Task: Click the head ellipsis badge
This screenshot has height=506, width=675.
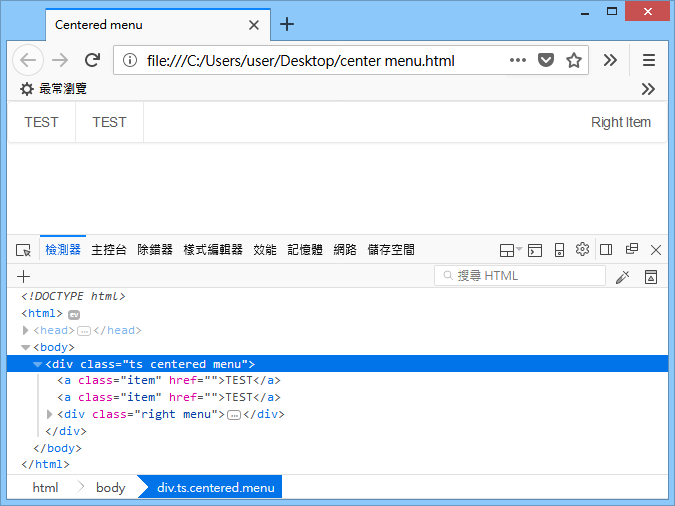Action: (84, 331)
